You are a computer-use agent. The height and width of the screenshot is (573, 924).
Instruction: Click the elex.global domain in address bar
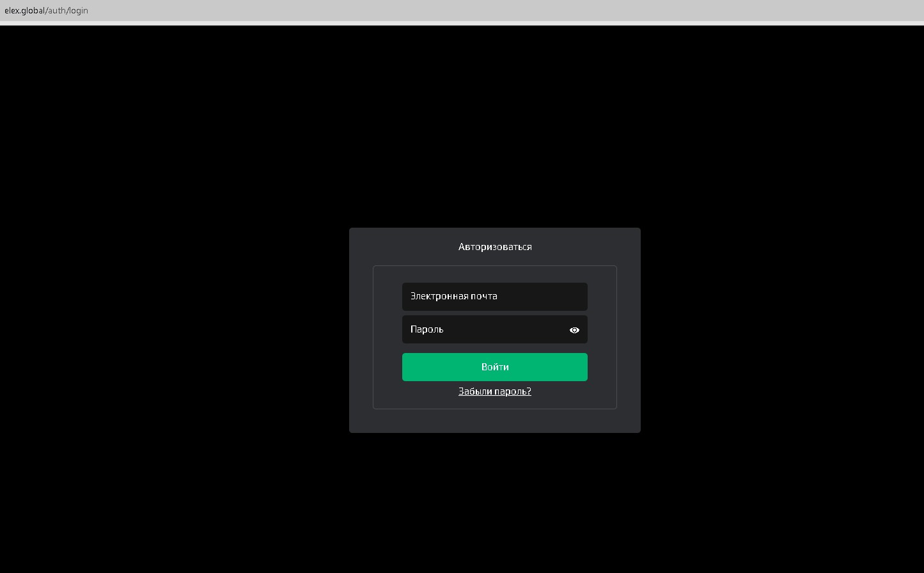(x=25, y=10)
